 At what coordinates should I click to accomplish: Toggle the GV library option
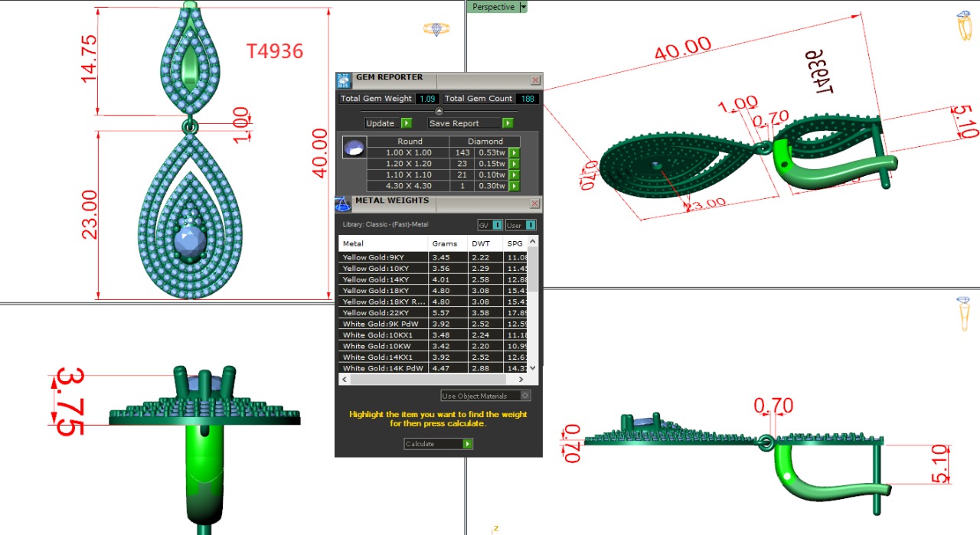pos(489,225)
